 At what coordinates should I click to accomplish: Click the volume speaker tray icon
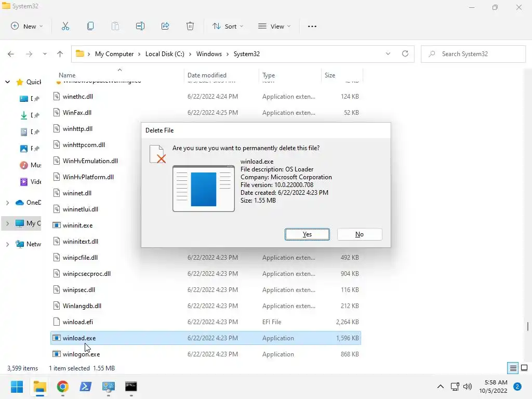[468, 387]
